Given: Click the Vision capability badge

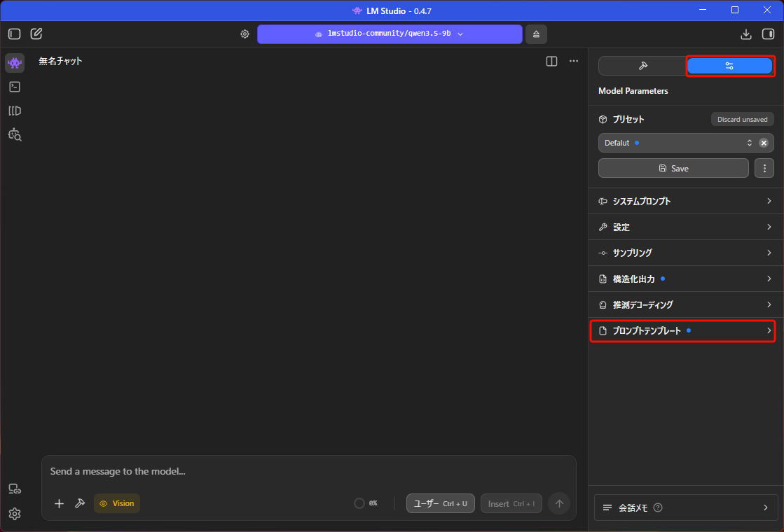Looking at the screenshot, I should tap(117, 503).
